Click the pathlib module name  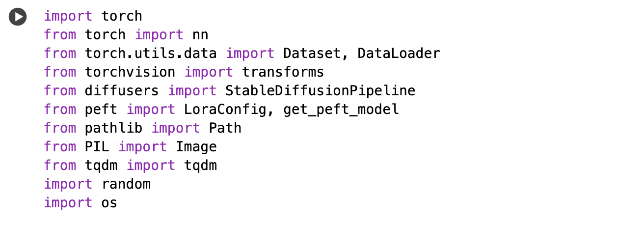pyautogui.click(x=113, y=128)
